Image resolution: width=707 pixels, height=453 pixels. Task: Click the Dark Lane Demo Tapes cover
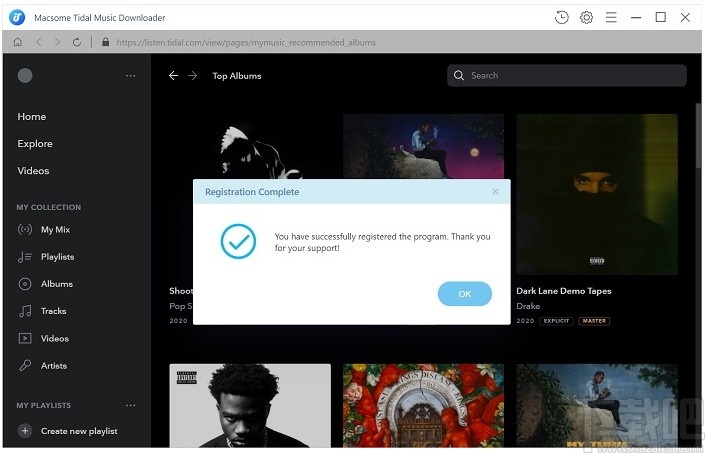(597, 194)
